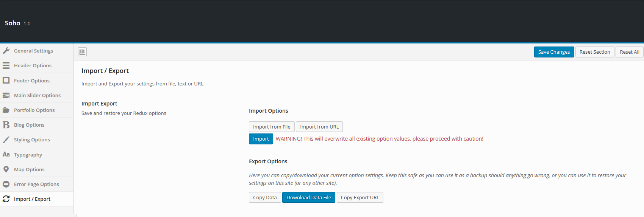Expand the Import from URL option
The height and width of the screenshot is (217, 644).
tap(319, 127)
